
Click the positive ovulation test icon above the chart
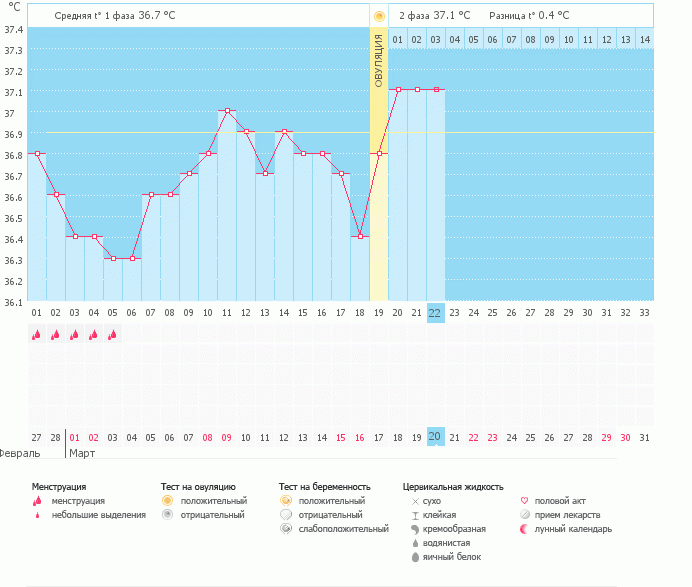click(x=378, y=16)
